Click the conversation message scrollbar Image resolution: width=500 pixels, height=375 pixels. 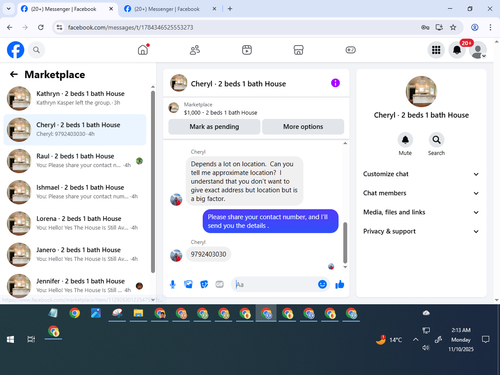pyautogui.click(x=345, y=243)
